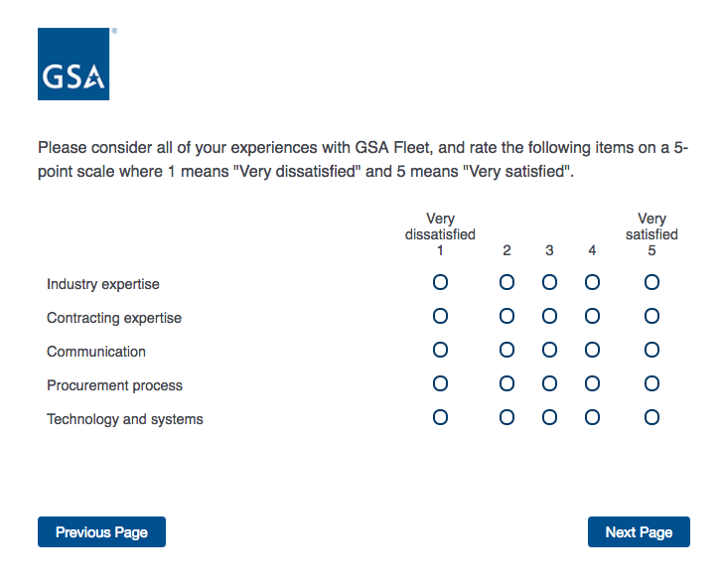Rate Contracting expertise as 2
This screenshot has height=588, width=721.
(506, 317)
